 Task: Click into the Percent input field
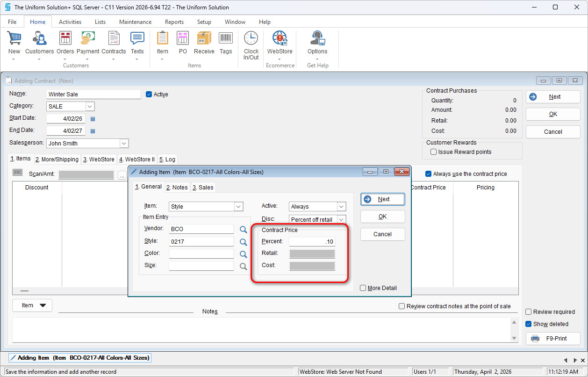pyautogui.click(x=312, y=242)
